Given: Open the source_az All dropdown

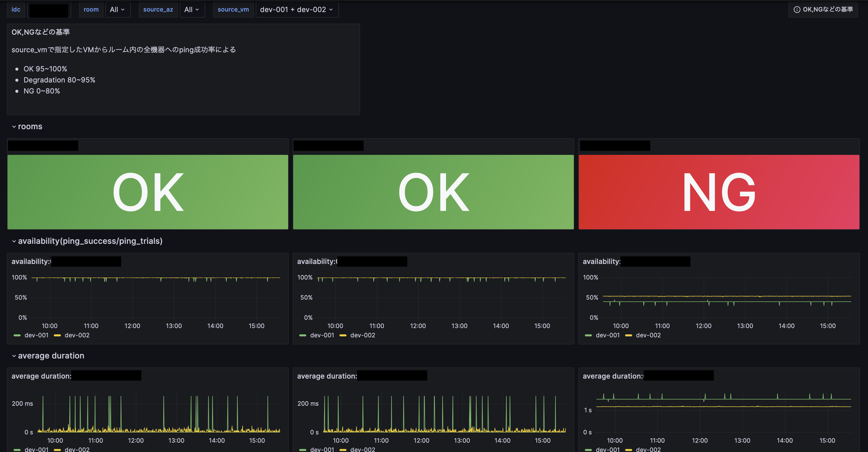Looking at the screenshot, I should coord(192,10).
